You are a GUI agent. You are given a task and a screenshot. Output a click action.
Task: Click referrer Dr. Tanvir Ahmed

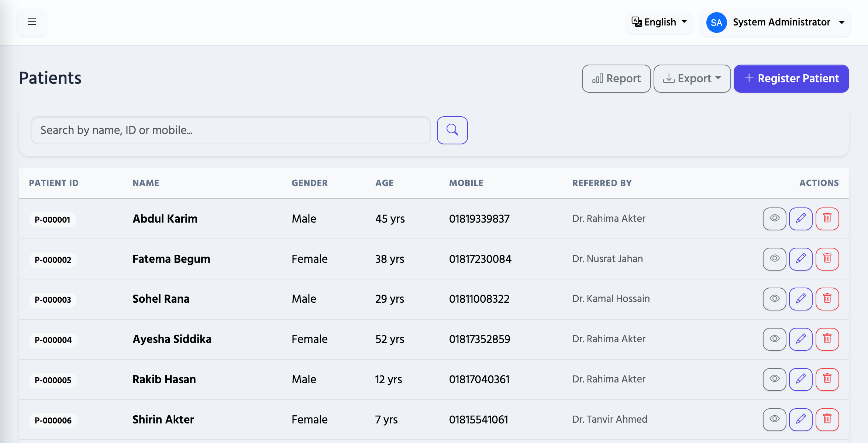[x=610, y=419]
